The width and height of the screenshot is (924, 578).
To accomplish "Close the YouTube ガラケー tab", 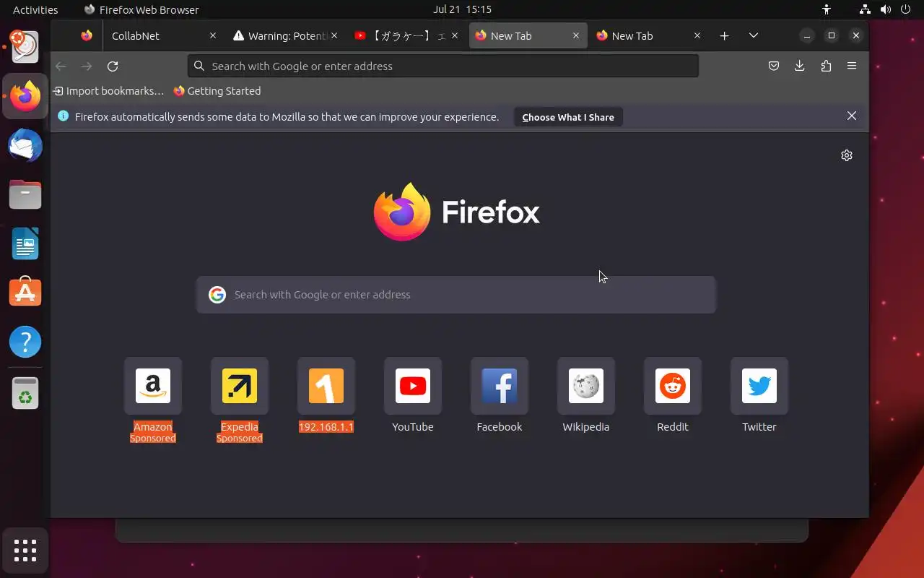I will 455,36.
